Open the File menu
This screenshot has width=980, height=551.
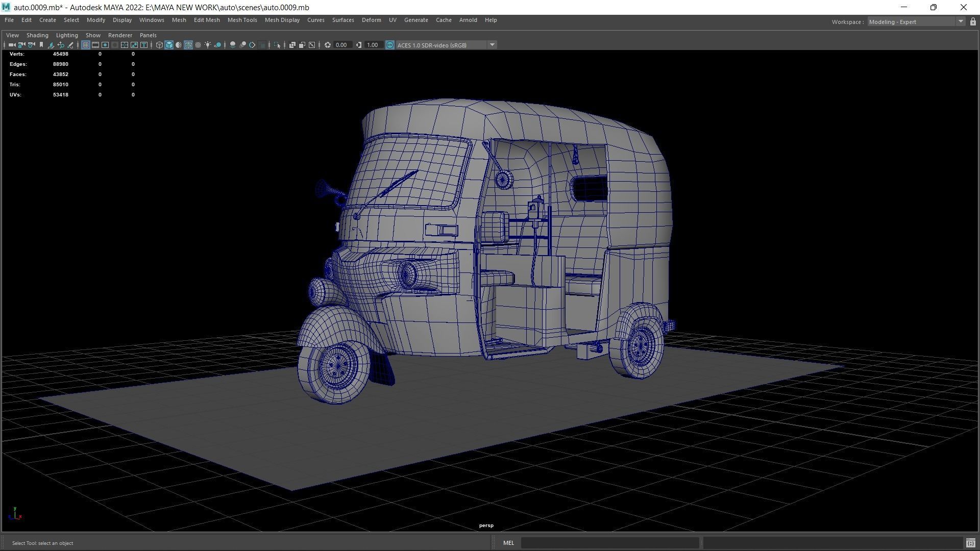[9, 20]
